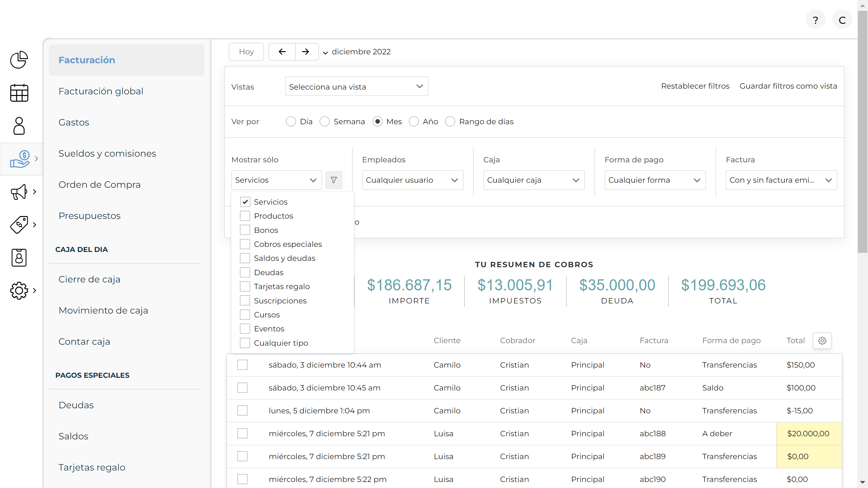Viewport: 868px width, 488px height.
Task: Go to previous month with left arrow
Action: (282, 51)
